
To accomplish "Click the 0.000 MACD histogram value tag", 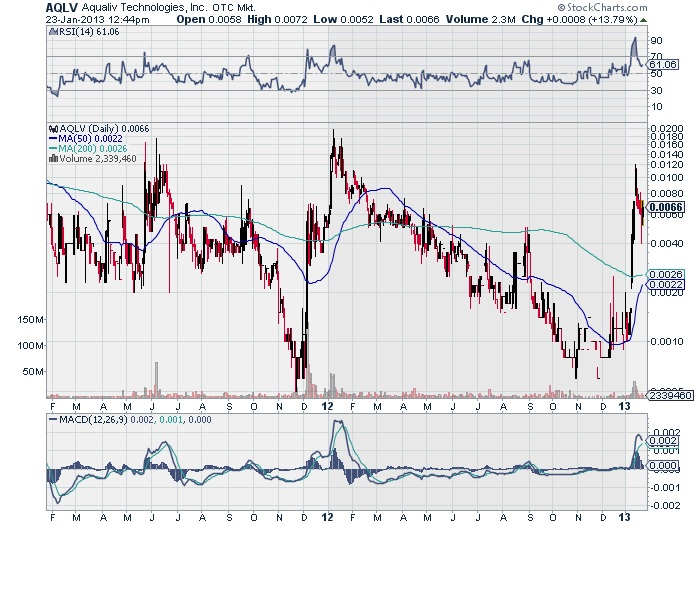I will coord(663,466).
